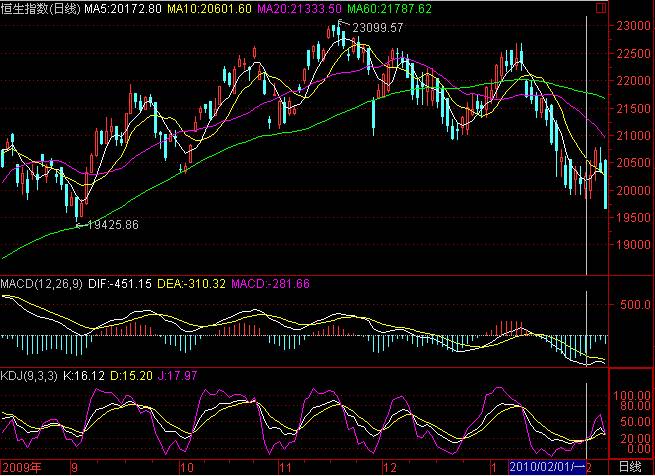655x476 pixels.
Task: Select the MA60:21787.62 indicator label
Action: [x=389, y=8]
